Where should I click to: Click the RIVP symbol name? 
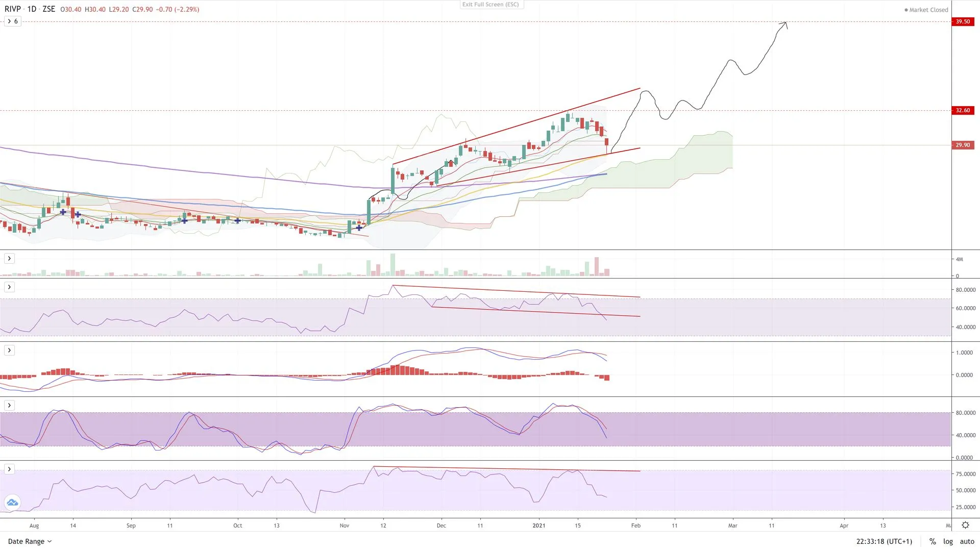(x=13, y=9)
